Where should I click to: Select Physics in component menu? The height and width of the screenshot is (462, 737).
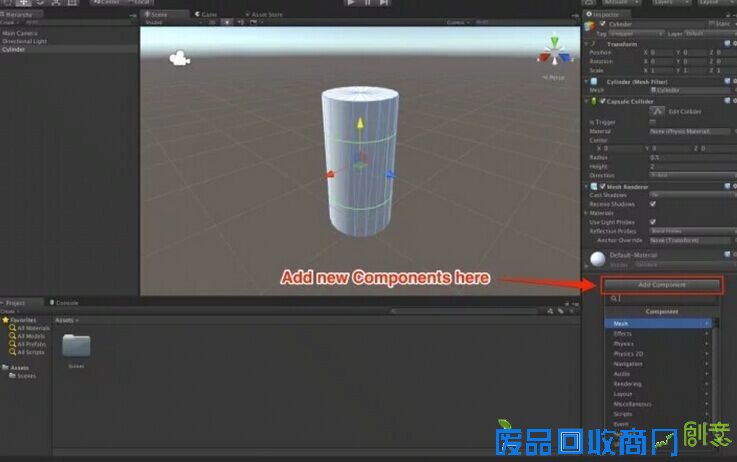tap(658, 344)
